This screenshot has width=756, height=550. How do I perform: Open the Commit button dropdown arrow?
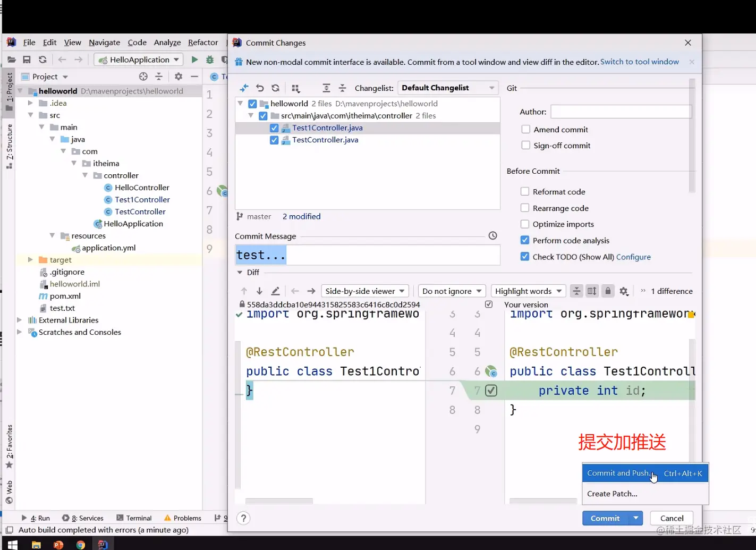[636, 518]
